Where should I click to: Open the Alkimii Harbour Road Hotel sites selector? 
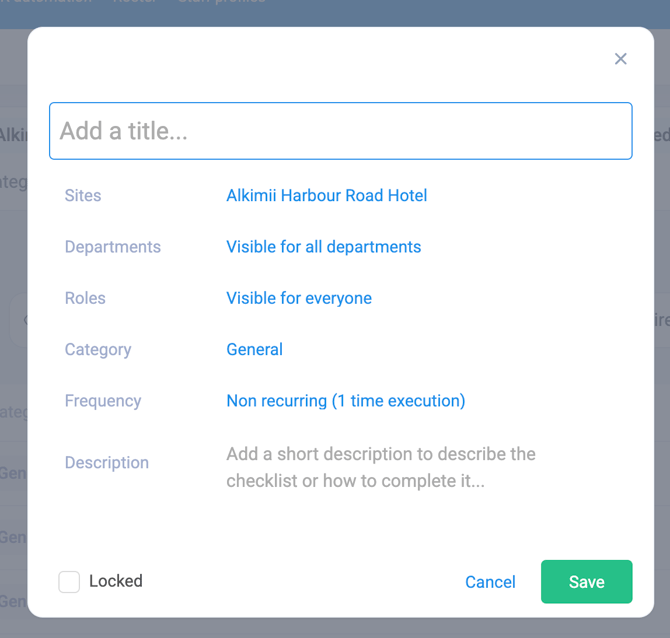[326, 195]
